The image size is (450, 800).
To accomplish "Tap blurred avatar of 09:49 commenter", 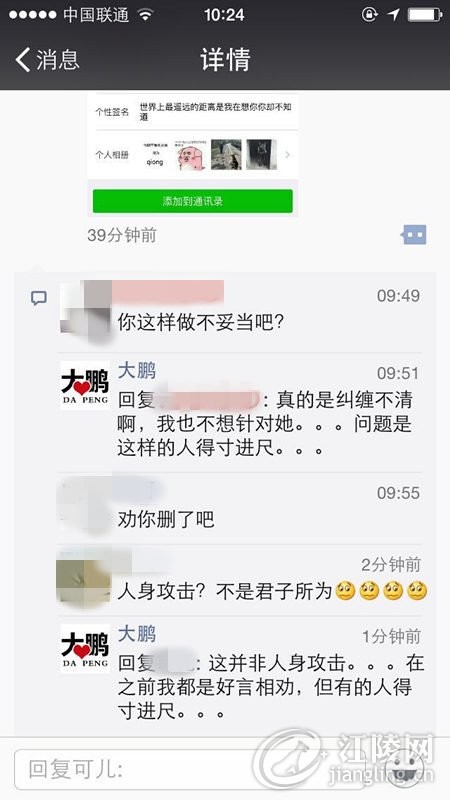I will click(x=85, y=308).
